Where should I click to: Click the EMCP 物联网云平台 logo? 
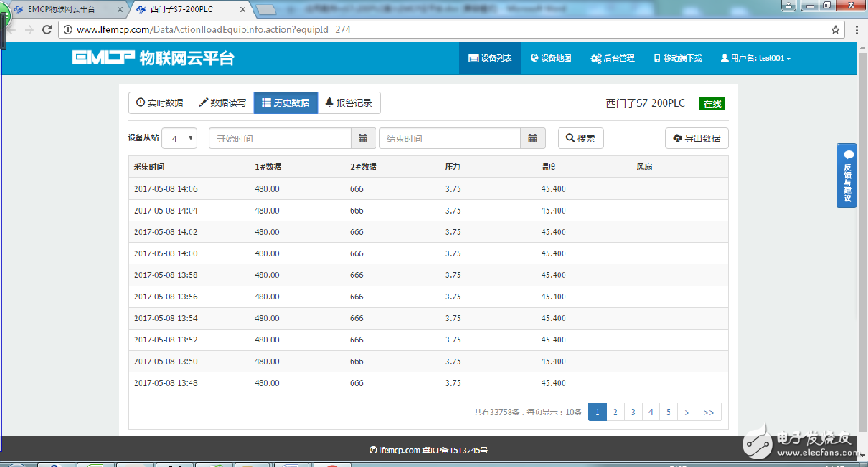(153, 58)
